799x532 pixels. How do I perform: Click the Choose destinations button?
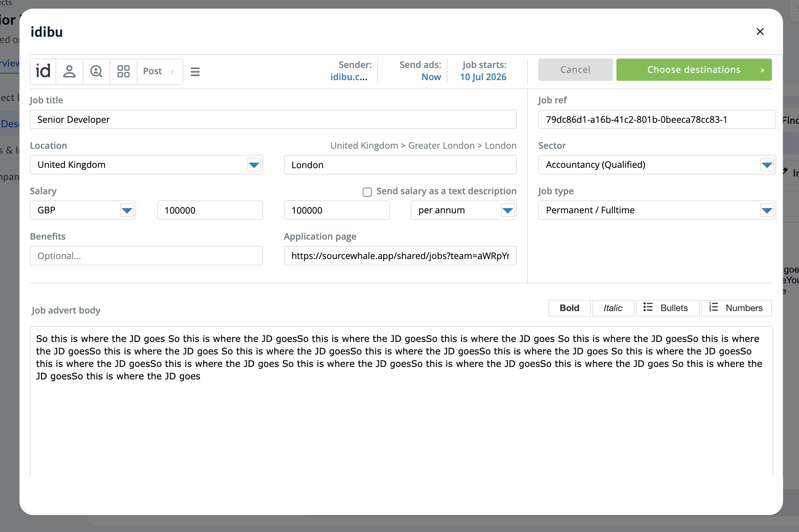694,70
